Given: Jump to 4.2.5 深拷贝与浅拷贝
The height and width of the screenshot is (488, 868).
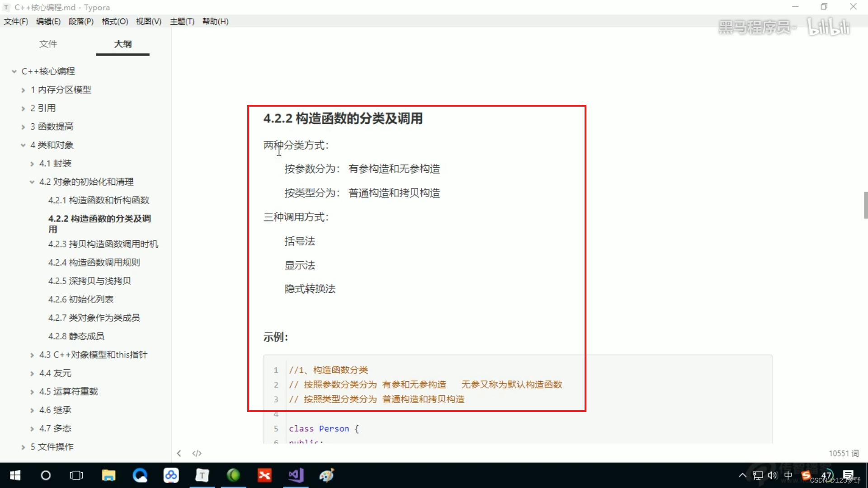Looking at the screenshot, I should [90, 281].
